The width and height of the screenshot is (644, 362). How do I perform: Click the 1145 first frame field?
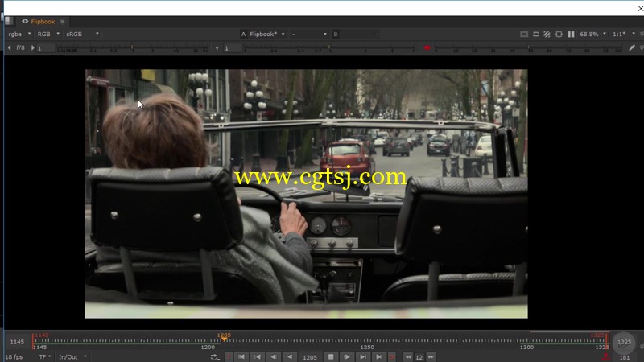[17, 341]
